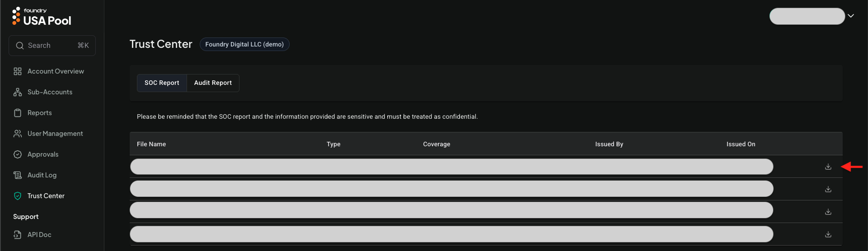
Task: Click the Foundry Digital LLC (demo) badge
Action: [x=244, y=44]
